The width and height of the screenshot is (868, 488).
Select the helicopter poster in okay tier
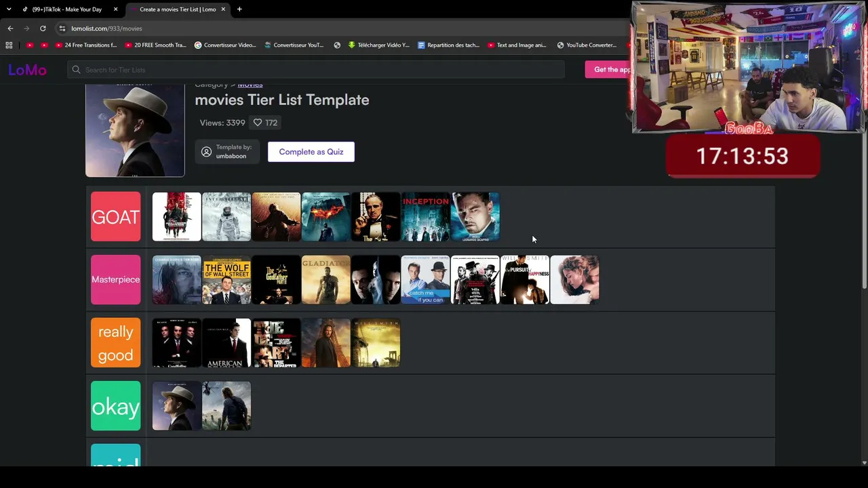(x=226, y=406)
